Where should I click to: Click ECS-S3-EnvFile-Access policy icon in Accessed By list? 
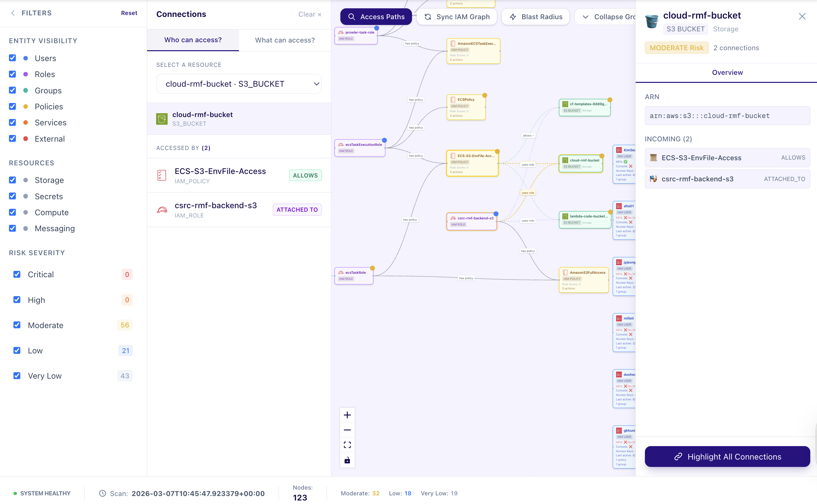pyautogui.click(x=162, y=175)
